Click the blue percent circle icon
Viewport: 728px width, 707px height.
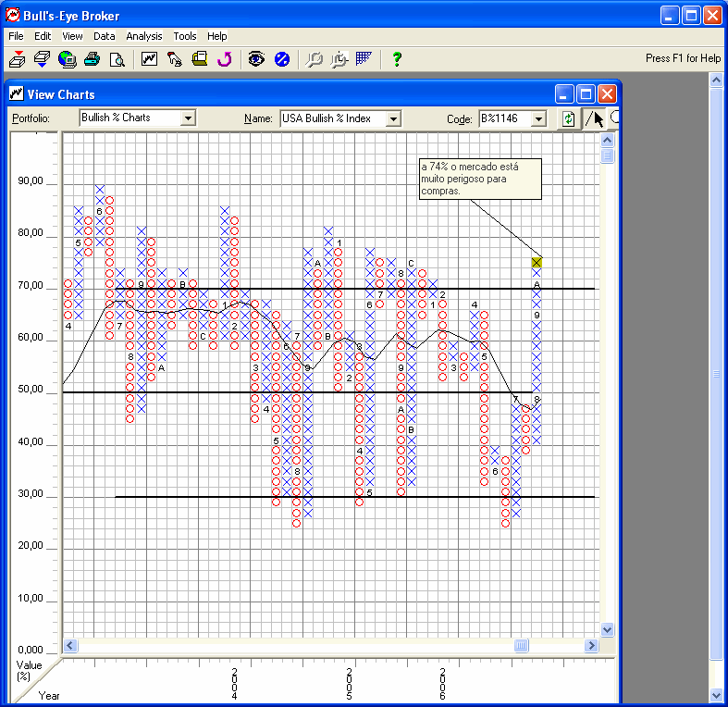(x=282, y=59)
